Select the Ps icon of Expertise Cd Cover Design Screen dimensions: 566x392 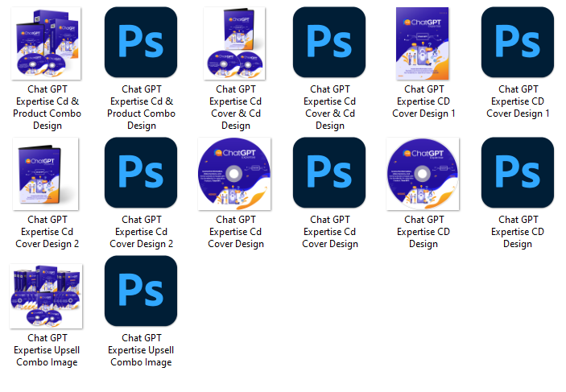click(329, 172)
